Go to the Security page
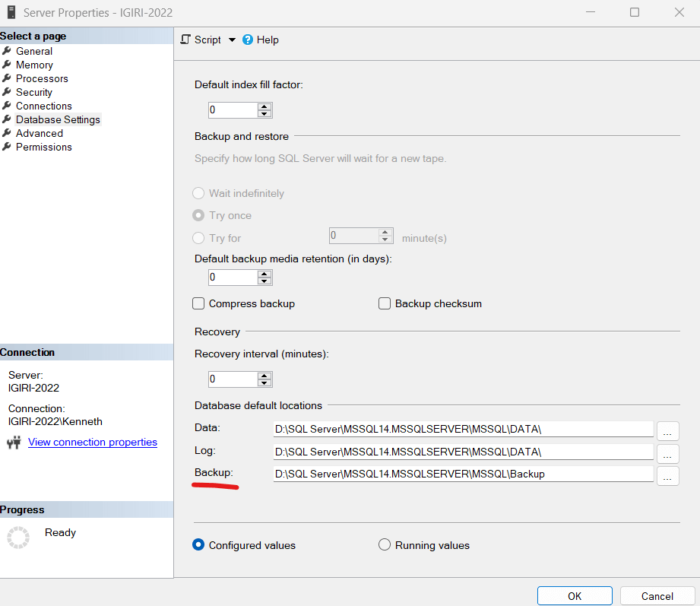 coord(34,92)
